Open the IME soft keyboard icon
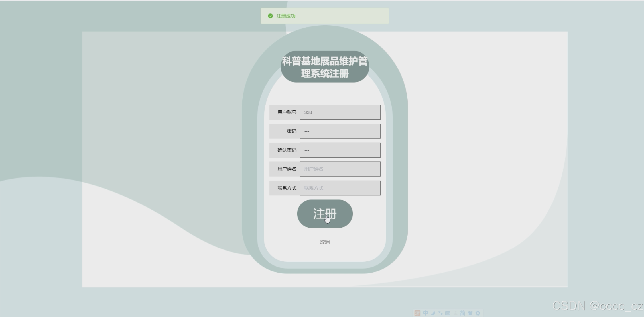This screenshot has width=644, height=317. 448,313
